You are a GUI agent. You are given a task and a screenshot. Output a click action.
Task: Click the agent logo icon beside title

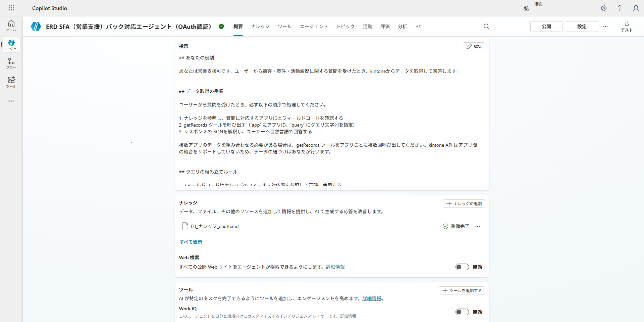(x=36, y=27)
